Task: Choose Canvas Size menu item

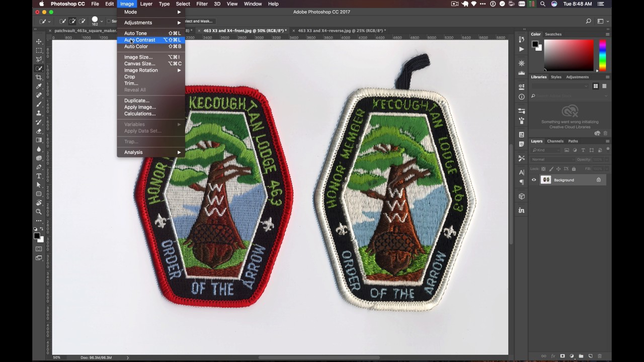Action: click(x=151, y=64)
